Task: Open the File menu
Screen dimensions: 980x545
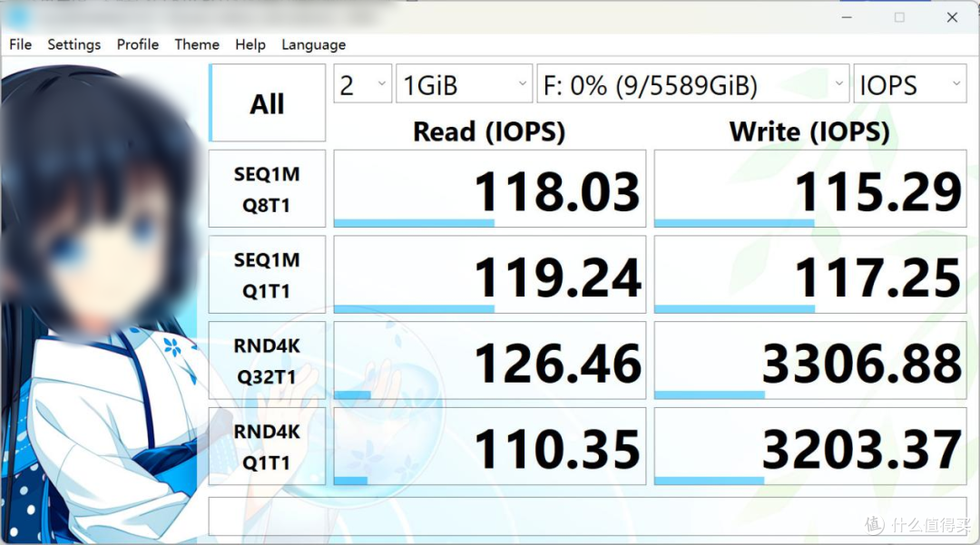Action: [x=20, y=44]
